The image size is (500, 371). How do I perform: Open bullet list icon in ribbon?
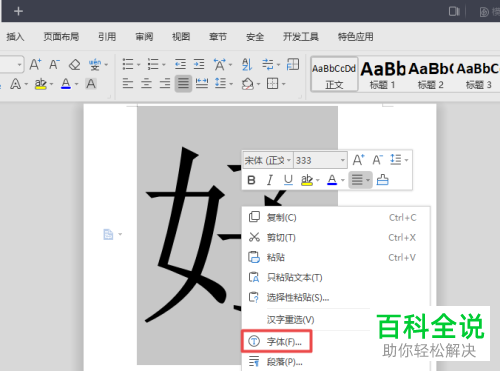tap(128, 64)
